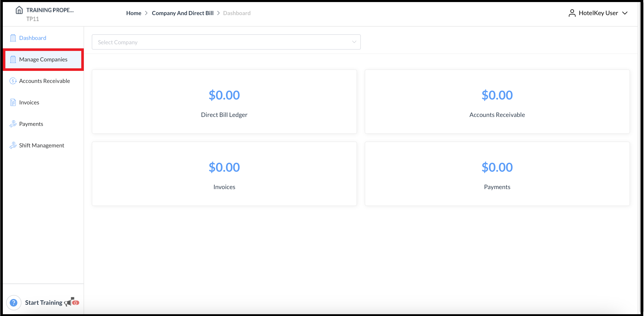Open the Dashboard from the sidebar
Image resolution: width=644 pixels, height=316 pixels.
pos(32,38)
